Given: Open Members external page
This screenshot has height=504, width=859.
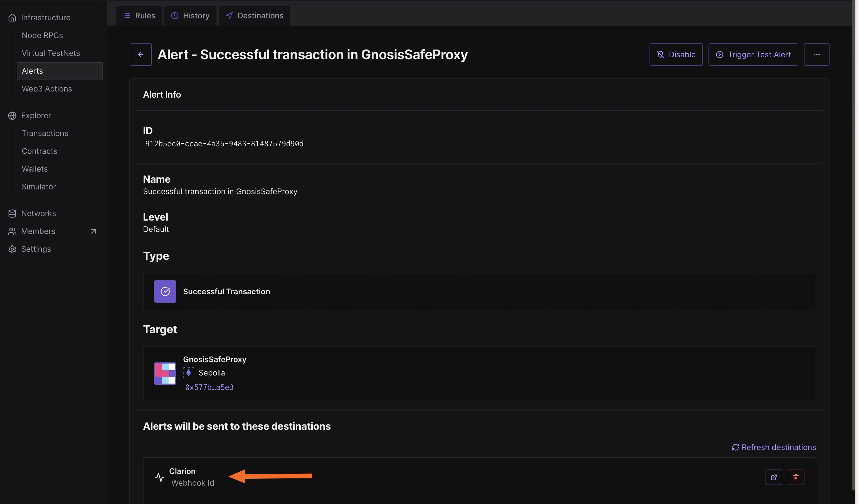Looking at the screenshot, I should (38, 231).
